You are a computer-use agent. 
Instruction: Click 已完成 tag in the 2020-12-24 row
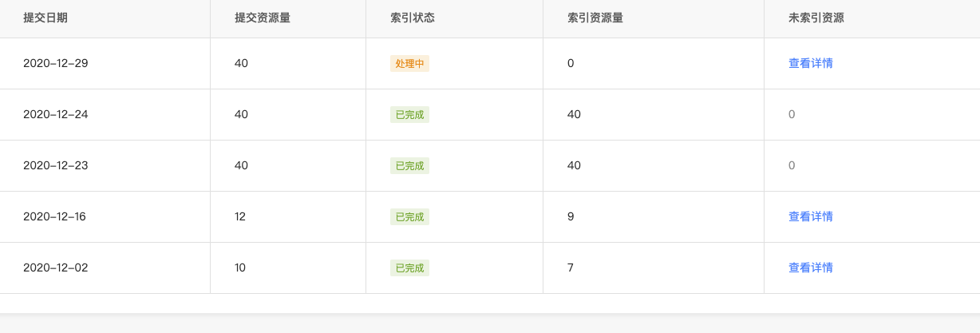(409, 114)
